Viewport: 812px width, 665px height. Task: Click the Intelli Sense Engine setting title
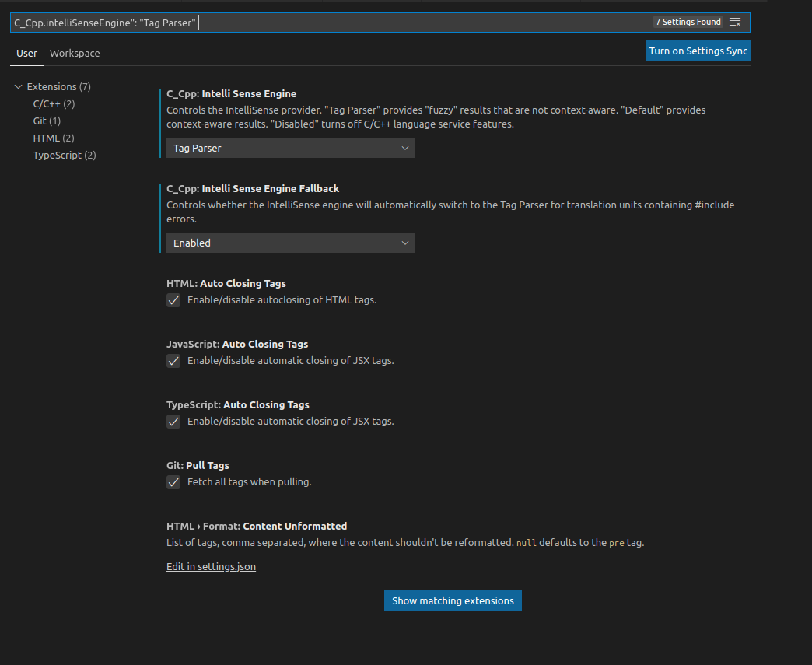232,94
